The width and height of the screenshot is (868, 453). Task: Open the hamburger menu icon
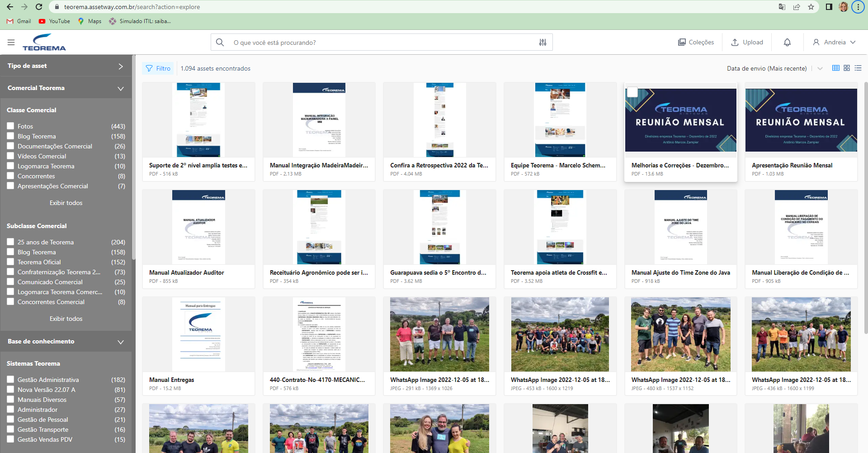coord(11,43)
